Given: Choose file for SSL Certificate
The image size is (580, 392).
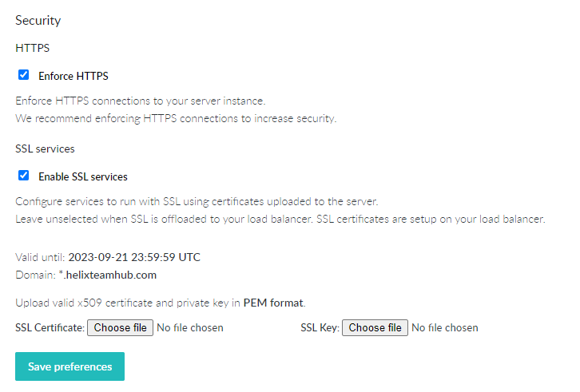Looking at the screenshot, I should (120, 327).
